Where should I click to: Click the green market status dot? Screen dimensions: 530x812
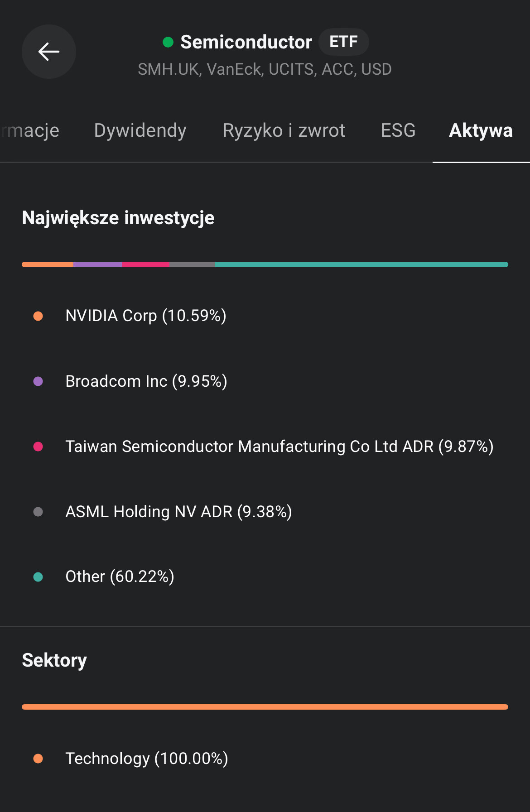[168, 42]
